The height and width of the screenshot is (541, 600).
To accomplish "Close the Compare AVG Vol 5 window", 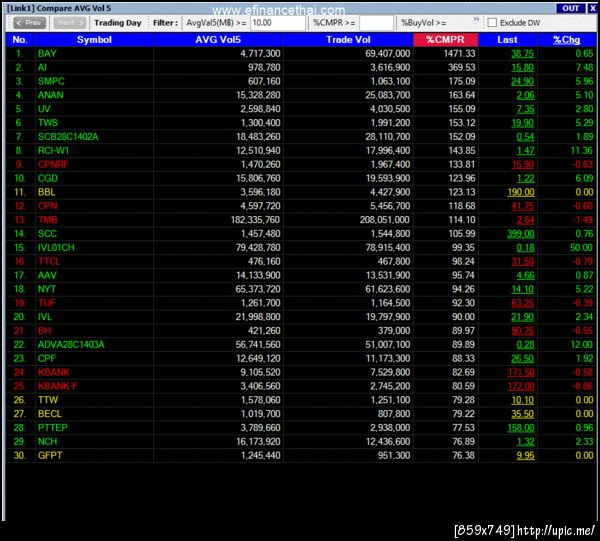I will (592, 8).
